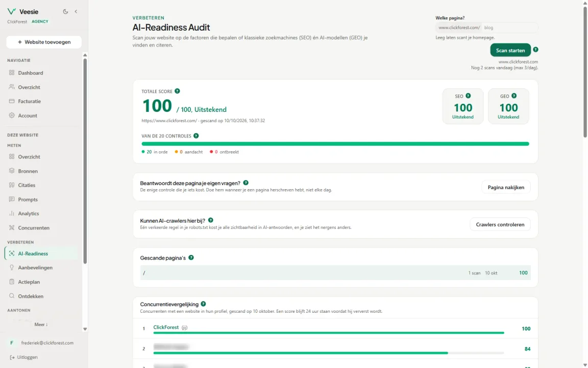
Task: Open Aanbevelingen menu label
Action: 35,268
